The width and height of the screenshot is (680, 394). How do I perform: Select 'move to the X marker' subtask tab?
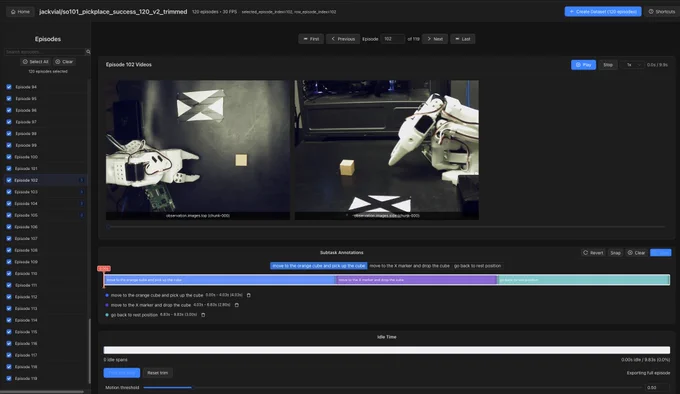point(409,266)
